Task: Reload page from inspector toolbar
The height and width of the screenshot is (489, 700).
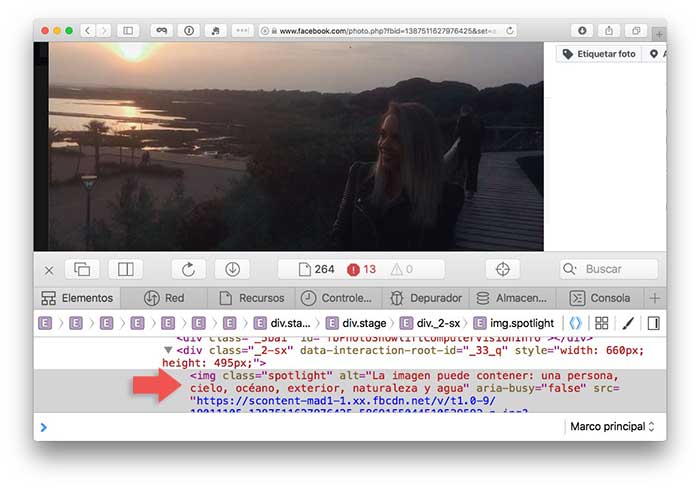Action: pyautogui.click(x=188, y=269)
